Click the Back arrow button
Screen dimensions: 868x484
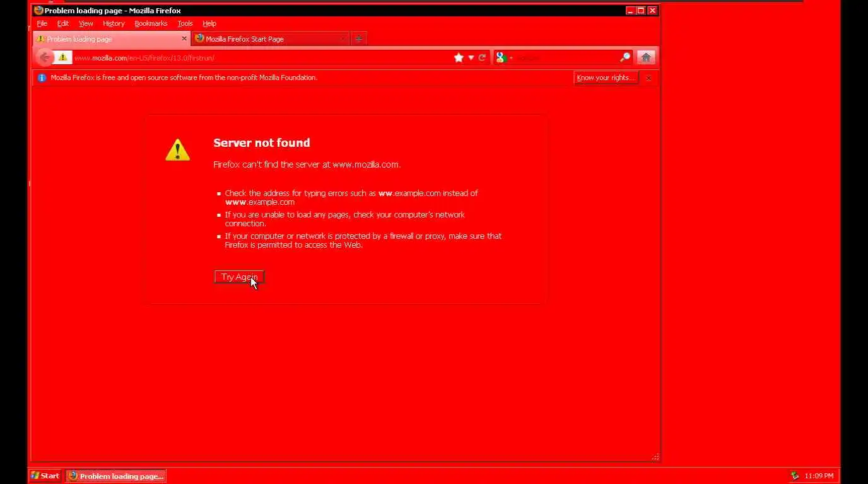coord(44,57)
